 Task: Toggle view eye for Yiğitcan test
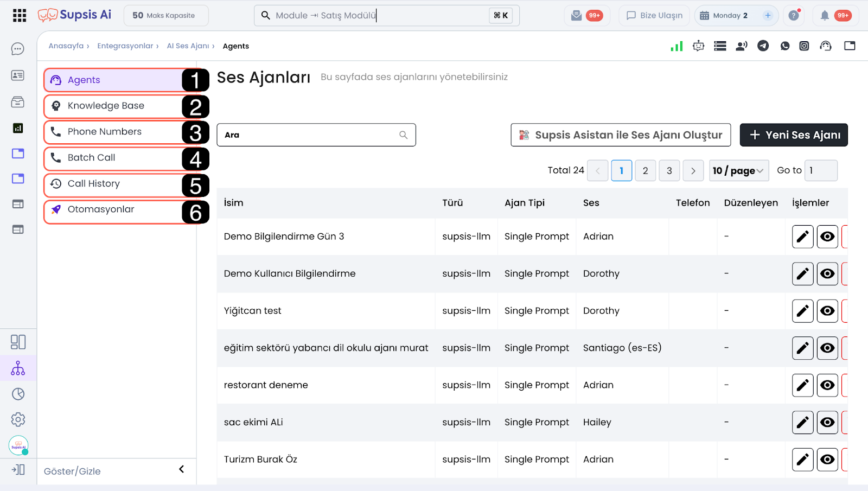coord(827,311)
